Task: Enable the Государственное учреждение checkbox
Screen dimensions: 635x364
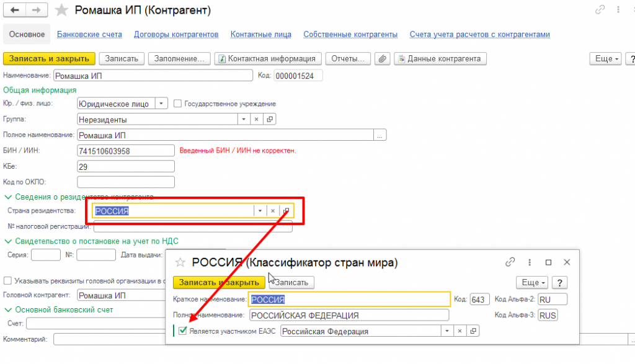Action: coord(178,104)
